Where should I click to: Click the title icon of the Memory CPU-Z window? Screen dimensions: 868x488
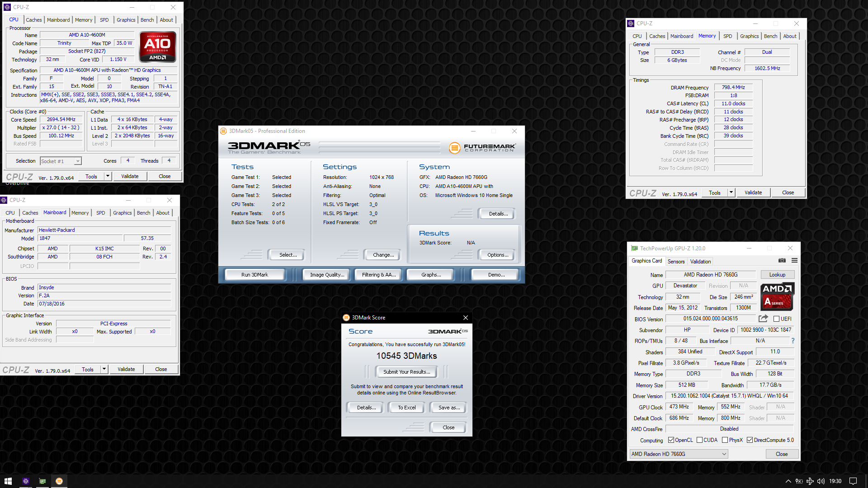tap(631, 23)
